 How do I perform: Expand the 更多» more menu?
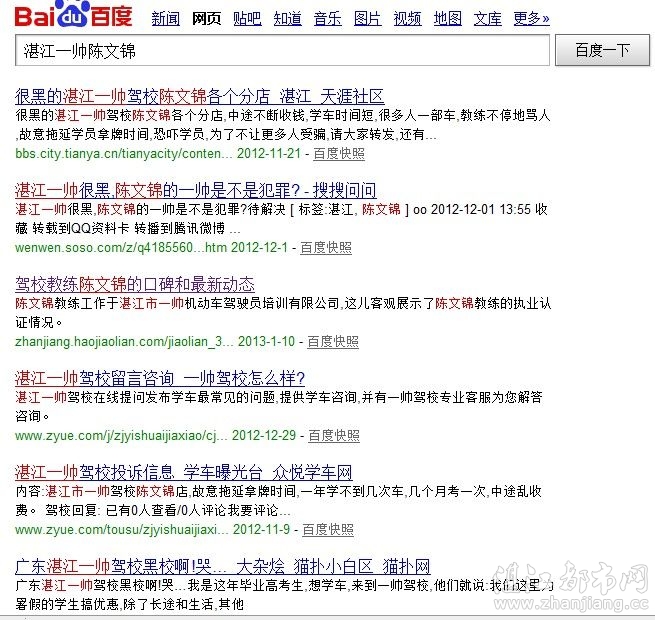531,19
